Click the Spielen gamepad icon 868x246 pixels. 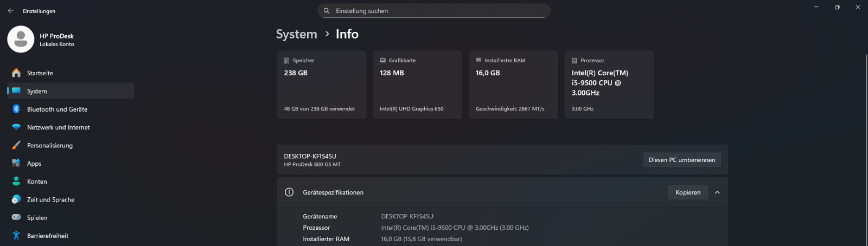tap(16, 217)
